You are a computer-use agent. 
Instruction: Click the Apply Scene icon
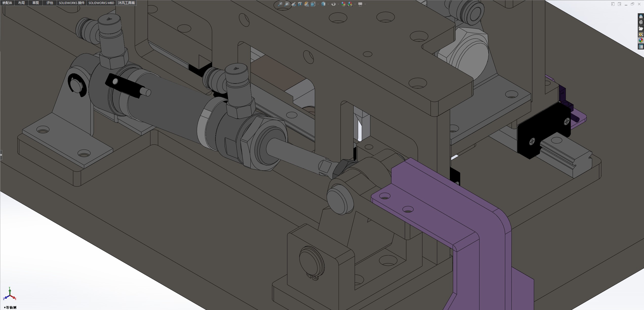click(x=350, y=4)
